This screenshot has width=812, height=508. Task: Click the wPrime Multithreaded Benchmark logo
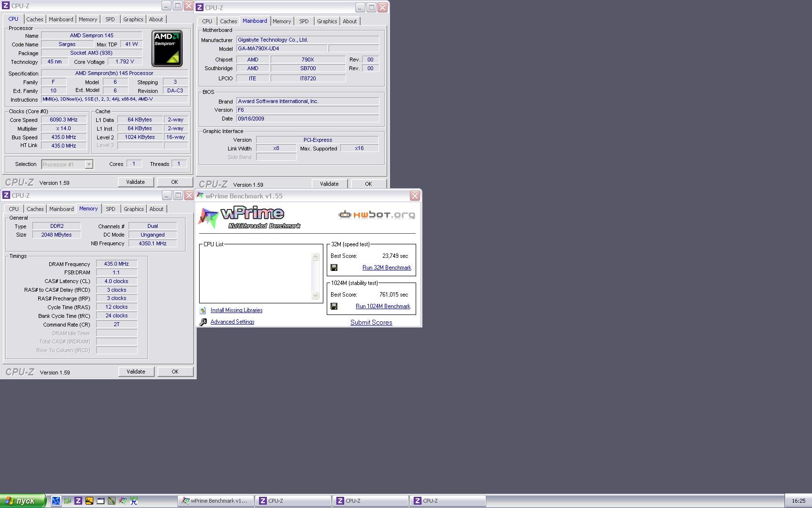(250, 218)
